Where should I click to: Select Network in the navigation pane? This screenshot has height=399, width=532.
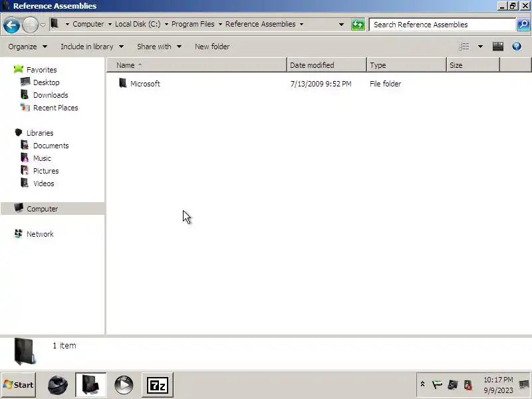[x=40, y=234]
